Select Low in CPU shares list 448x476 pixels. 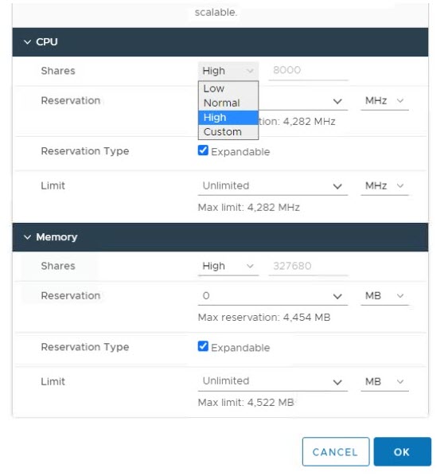pos(228,88)
